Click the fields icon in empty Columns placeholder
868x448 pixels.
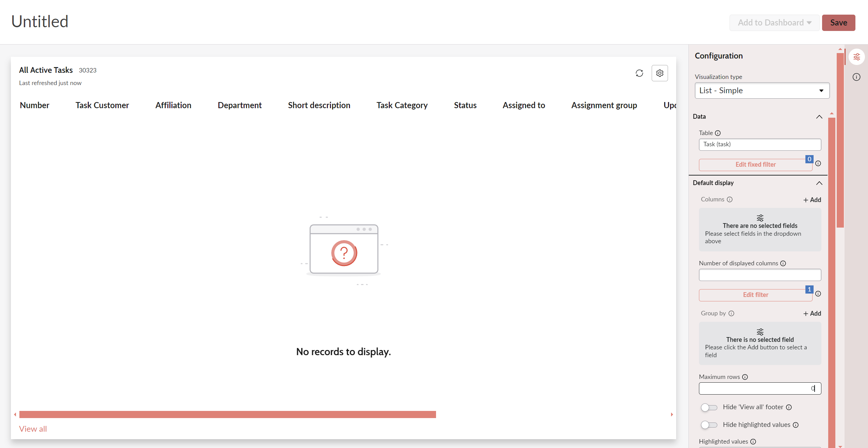(760, 218)
